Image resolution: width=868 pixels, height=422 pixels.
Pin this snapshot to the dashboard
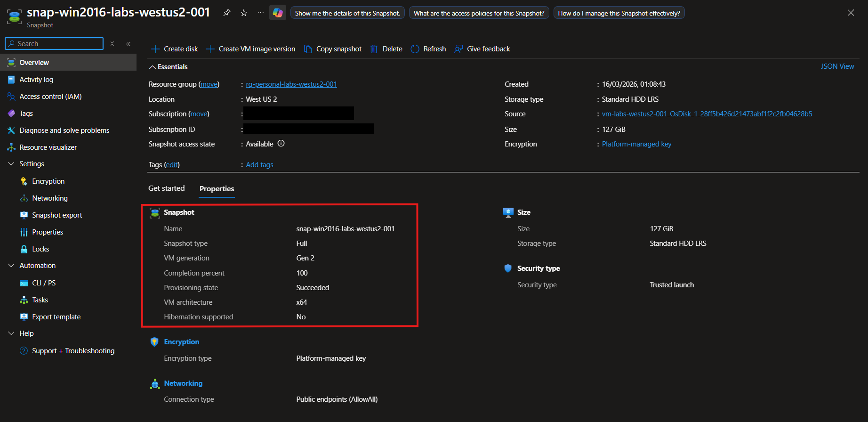(x=227, y=13)
